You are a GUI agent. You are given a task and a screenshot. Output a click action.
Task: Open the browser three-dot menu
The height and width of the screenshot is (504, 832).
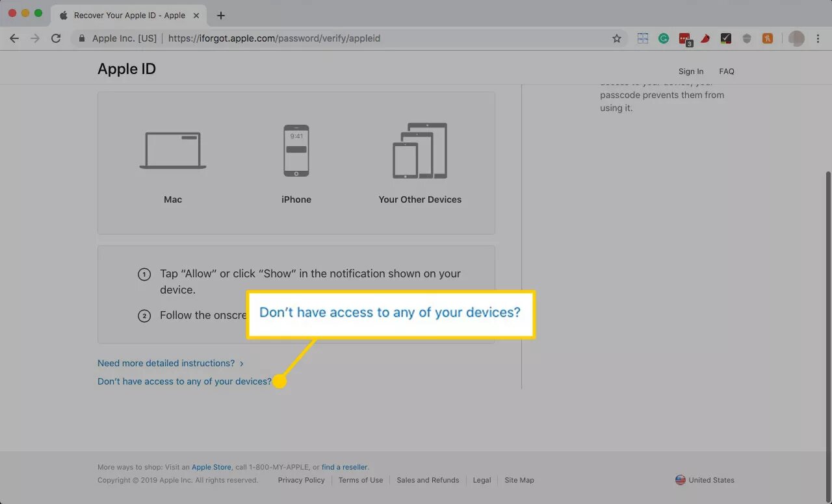coord(818,38)
